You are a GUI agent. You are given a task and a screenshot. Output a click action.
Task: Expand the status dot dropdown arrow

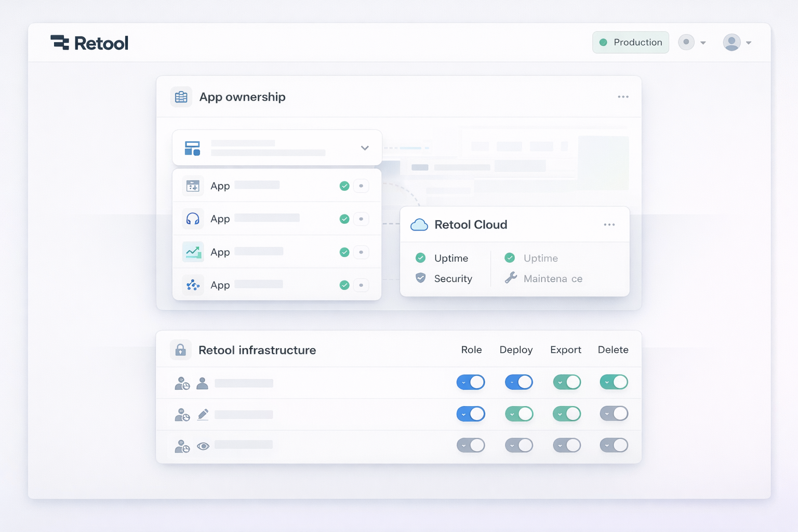click(x=703, y=43)
